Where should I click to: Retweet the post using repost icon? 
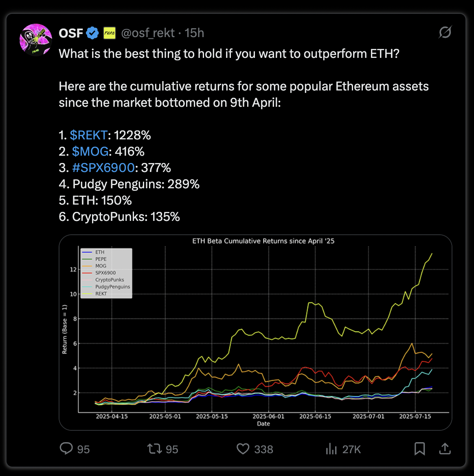[x=155, y=449]
